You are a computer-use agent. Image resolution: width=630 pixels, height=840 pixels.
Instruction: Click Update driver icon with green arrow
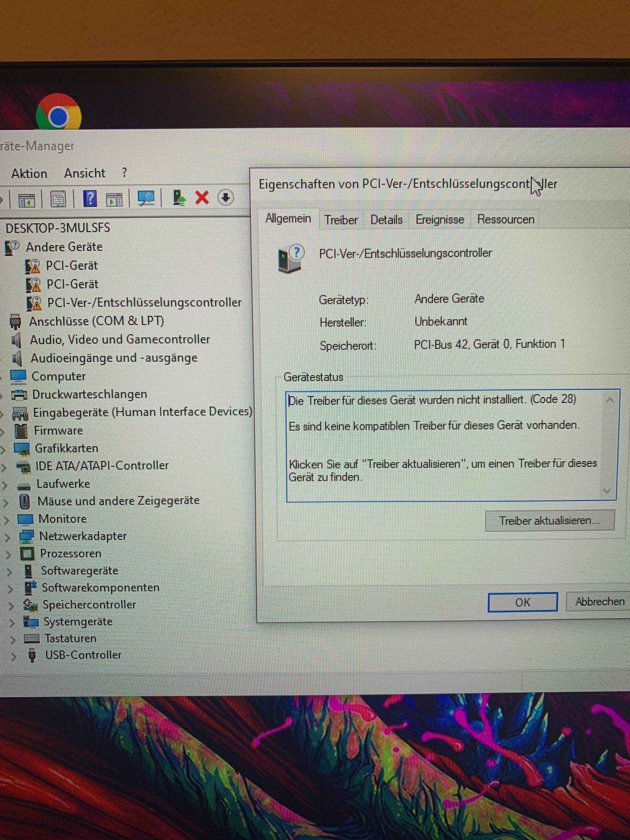click(179, 198)
